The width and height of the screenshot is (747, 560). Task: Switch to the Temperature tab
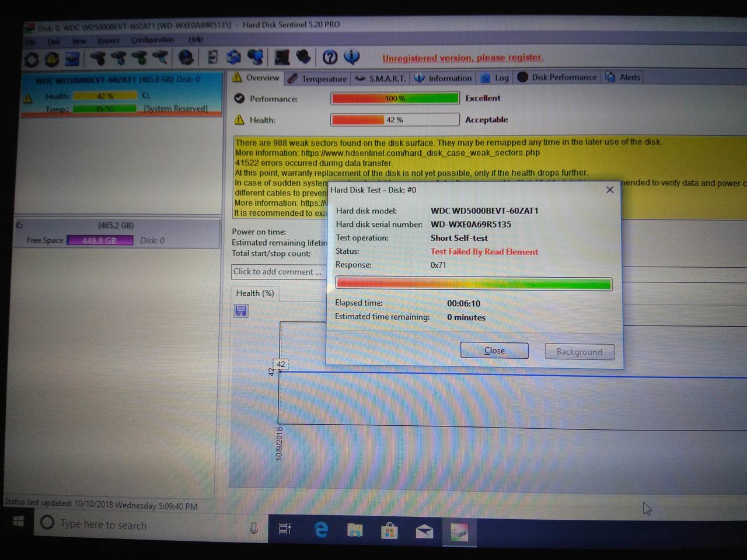tap(318, 79)
